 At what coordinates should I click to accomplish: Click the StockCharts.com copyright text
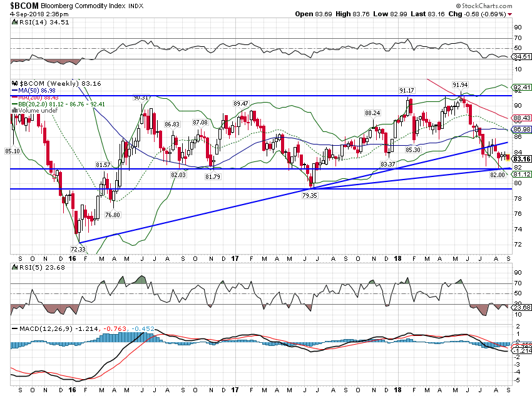[x=484, y=6]
